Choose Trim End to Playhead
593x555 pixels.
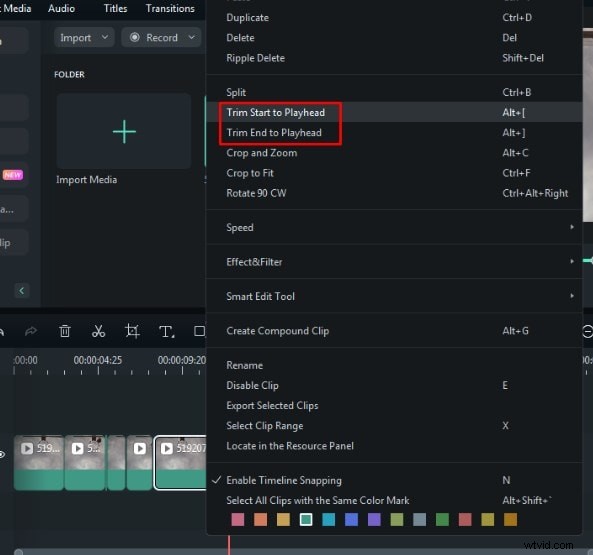tap(393, 133)
